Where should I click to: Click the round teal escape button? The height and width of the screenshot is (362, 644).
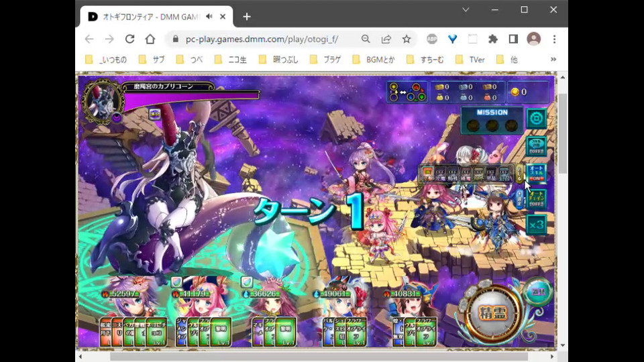(537, 292)
